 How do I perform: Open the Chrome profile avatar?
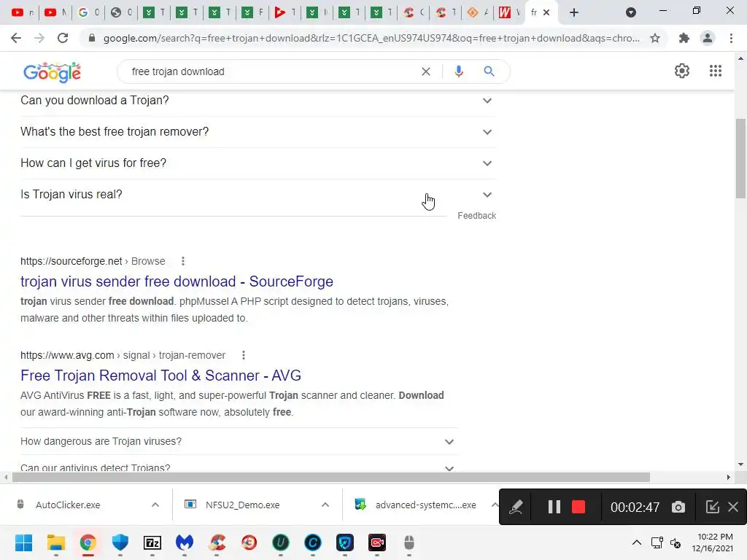click(x=708, y=38)
